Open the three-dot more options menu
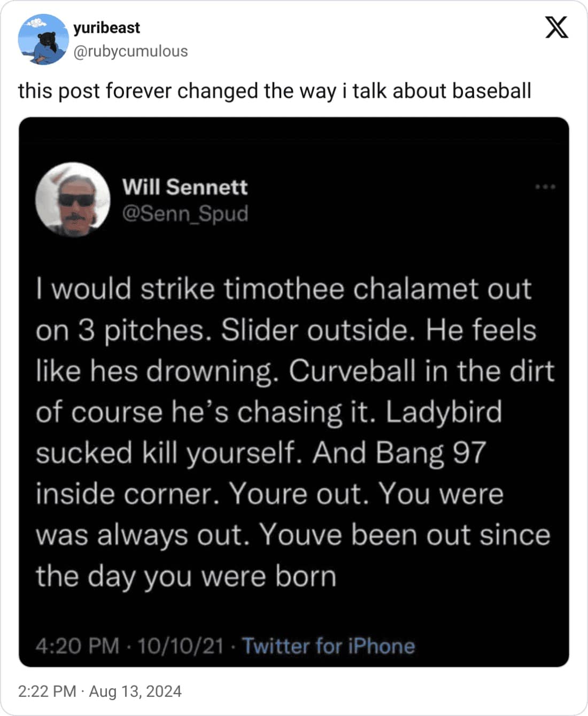Viewport: 588px width, 716px height. click(545, 187)
